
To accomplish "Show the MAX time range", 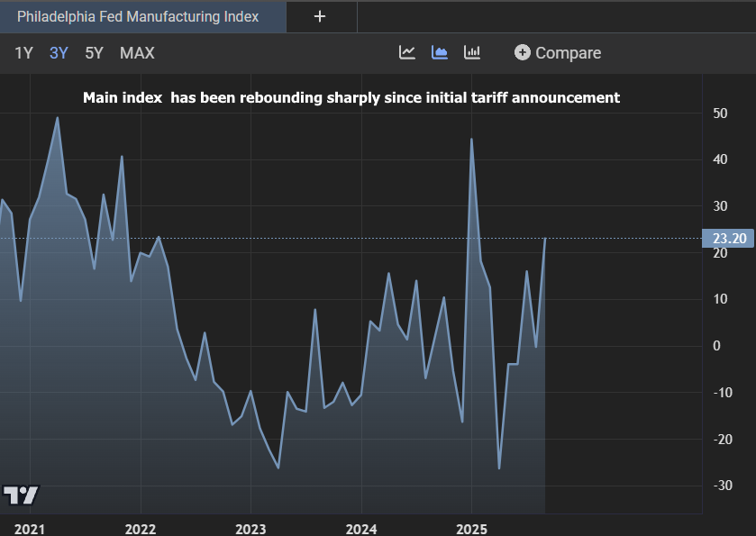I will [137, 53].
